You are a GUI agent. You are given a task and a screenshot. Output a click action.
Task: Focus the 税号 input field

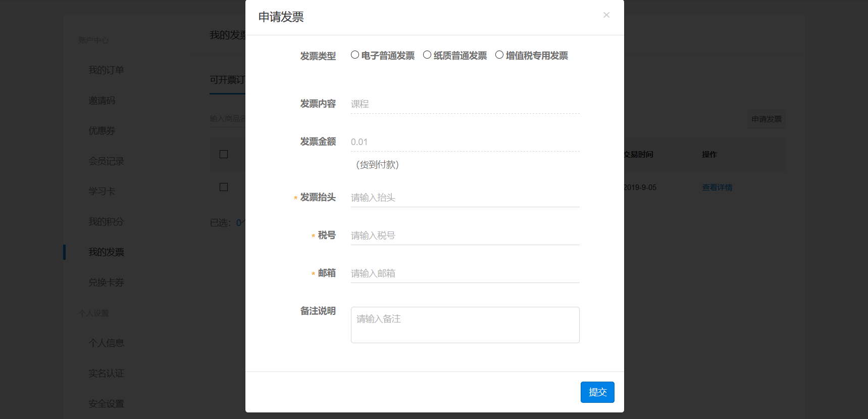(x=465, y=236)
